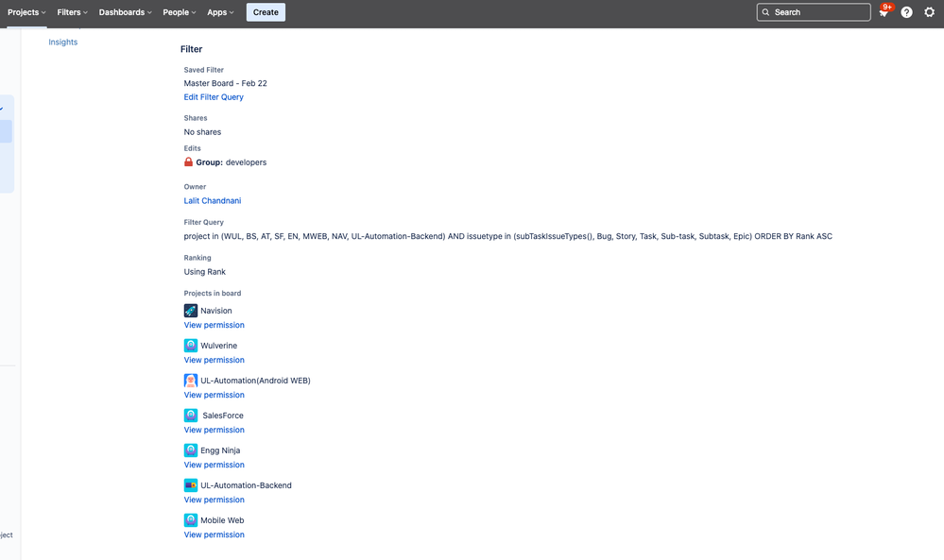The width and height of the screenshot is (944, 560).
Task: Click the SalesForce project name
Action: click(x=223, y=415)
